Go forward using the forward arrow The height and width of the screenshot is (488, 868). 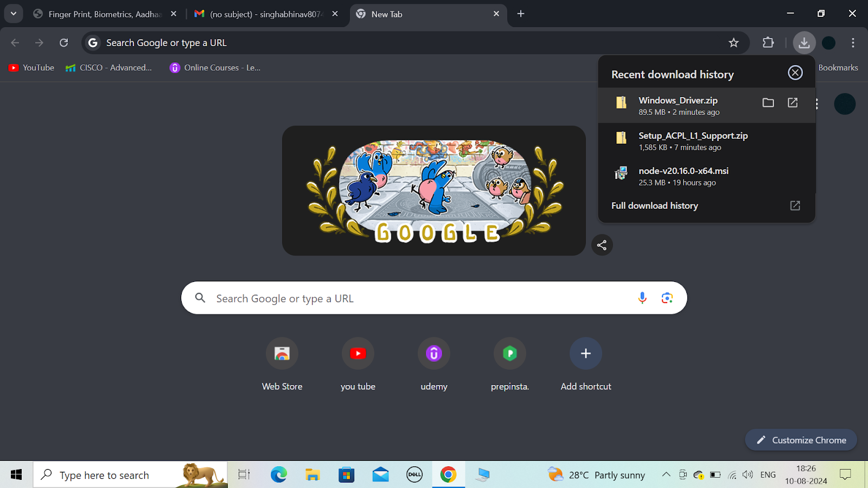pos(39,43)
